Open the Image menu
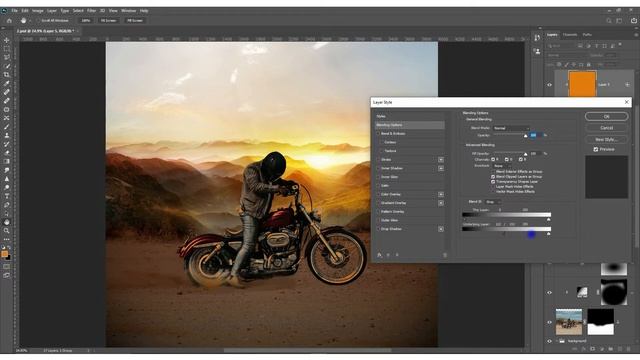Image resolution: width=640 pixels, height=360 pixels. point(38,11)
